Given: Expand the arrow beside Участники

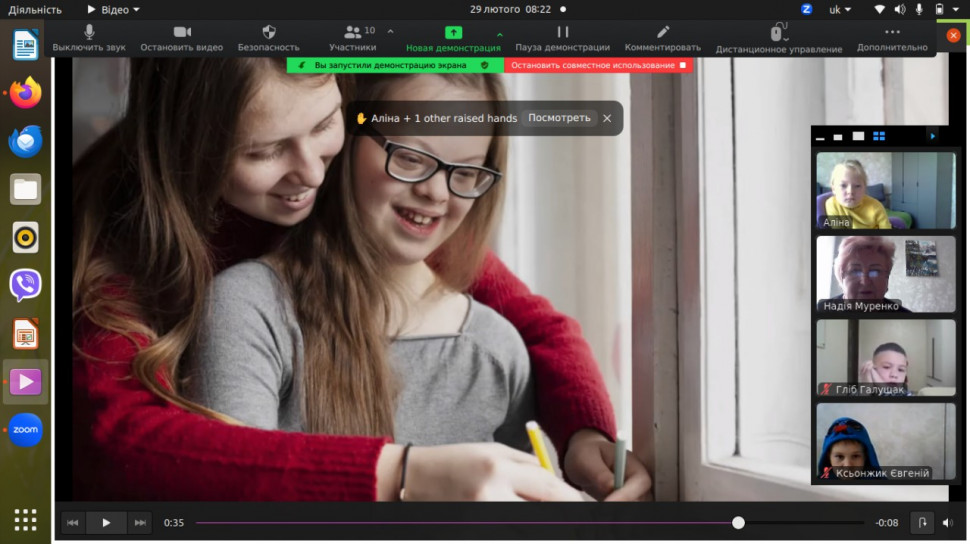Looking at the screenshot, I should (390, 32).
